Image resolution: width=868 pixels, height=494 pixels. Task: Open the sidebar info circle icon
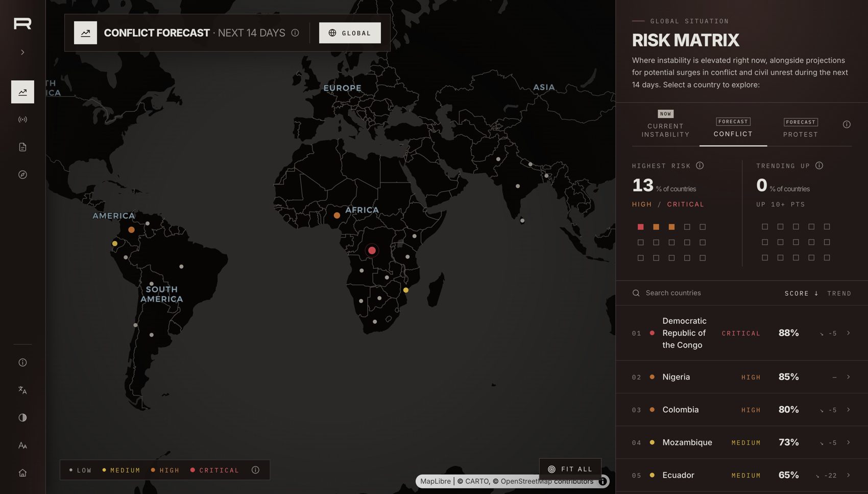[22, 363]
